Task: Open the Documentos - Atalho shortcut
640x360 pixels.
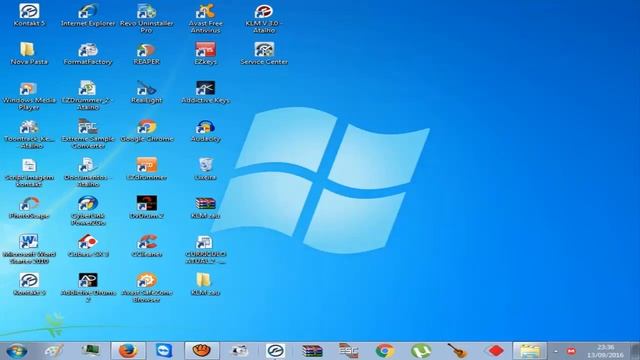Action: 88,172
